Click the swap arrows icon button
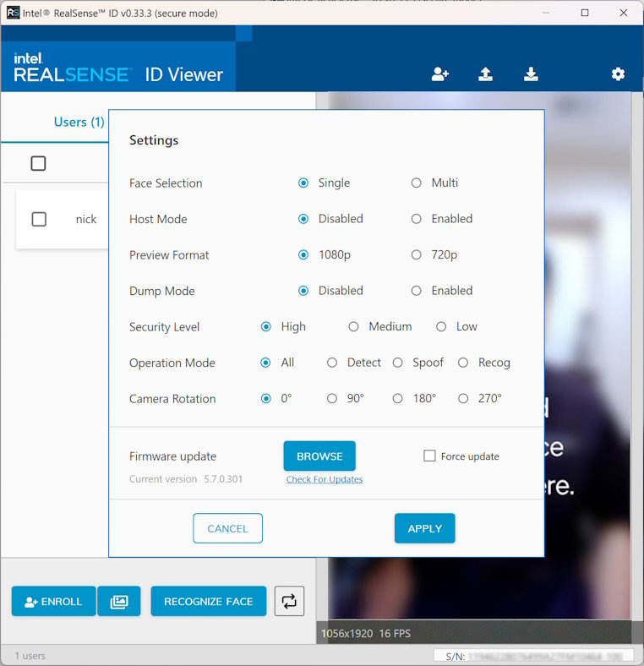The width and height of the screenshot is (644, 666). click(x=289, y=601)
